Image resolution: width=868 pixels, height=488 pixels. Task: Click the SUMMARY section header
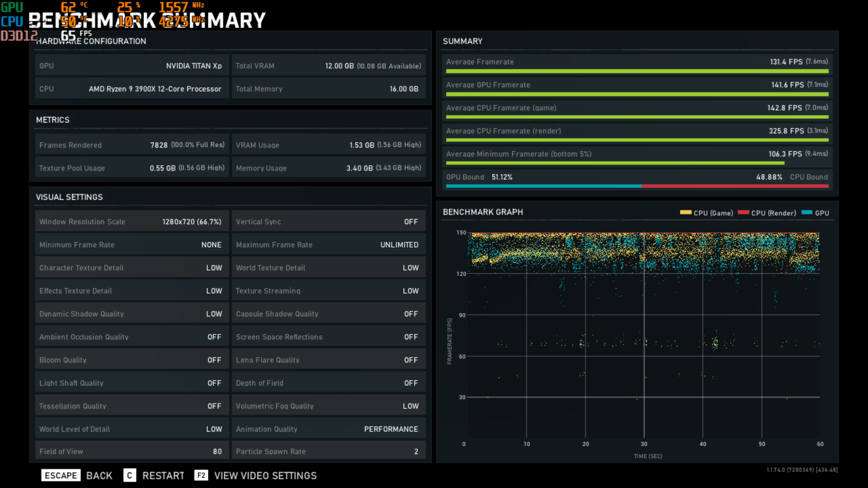tap(462, 41)
